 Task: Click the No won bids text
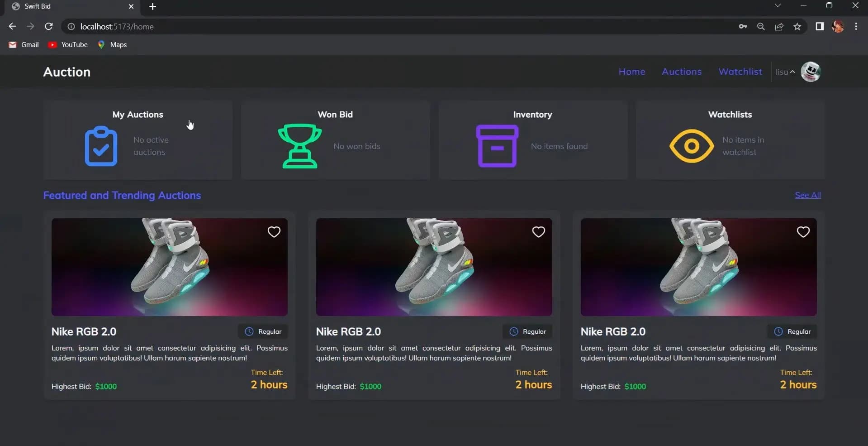click(357, 146)
